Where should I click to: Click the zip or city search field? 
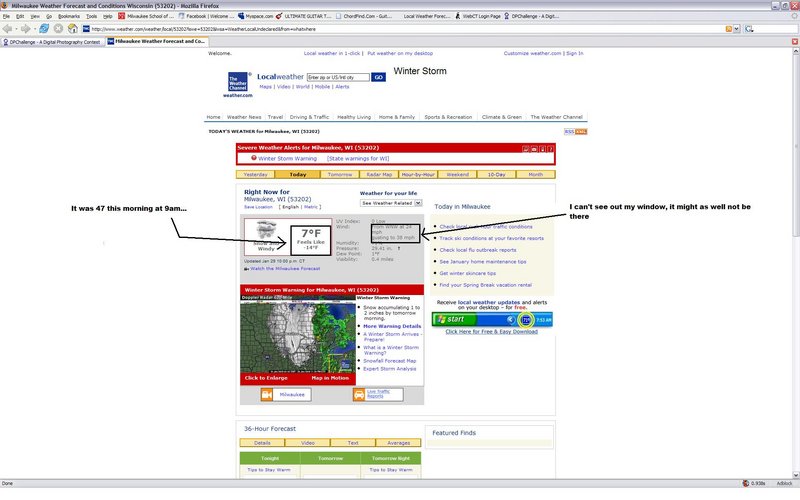pos(338,78)
